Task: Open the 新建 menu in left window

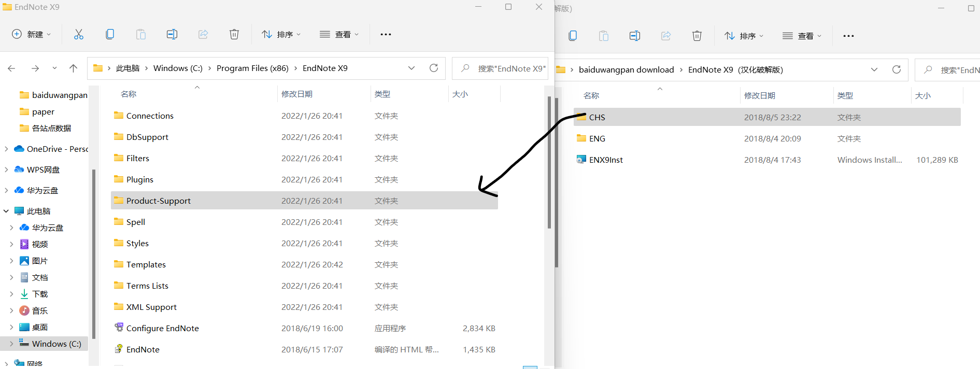Action: (31, 34)
